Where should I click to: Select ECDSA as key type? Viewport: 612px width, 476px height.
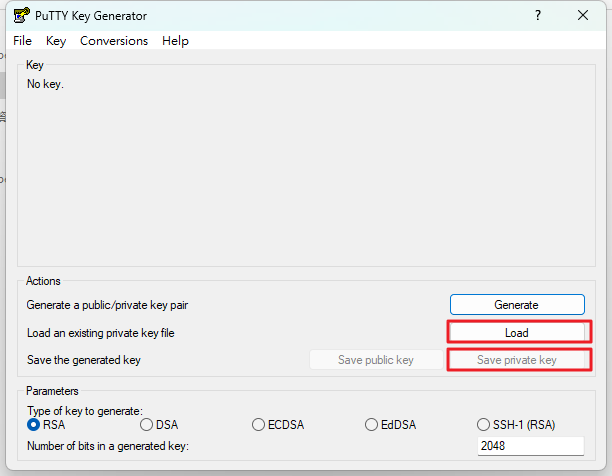pos(259,424)
